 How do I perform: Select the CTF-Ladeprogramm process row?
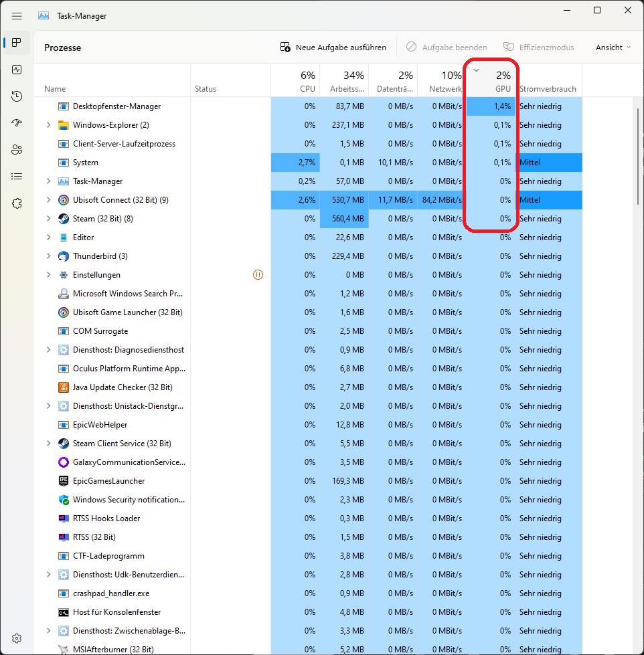click(308, 556)
